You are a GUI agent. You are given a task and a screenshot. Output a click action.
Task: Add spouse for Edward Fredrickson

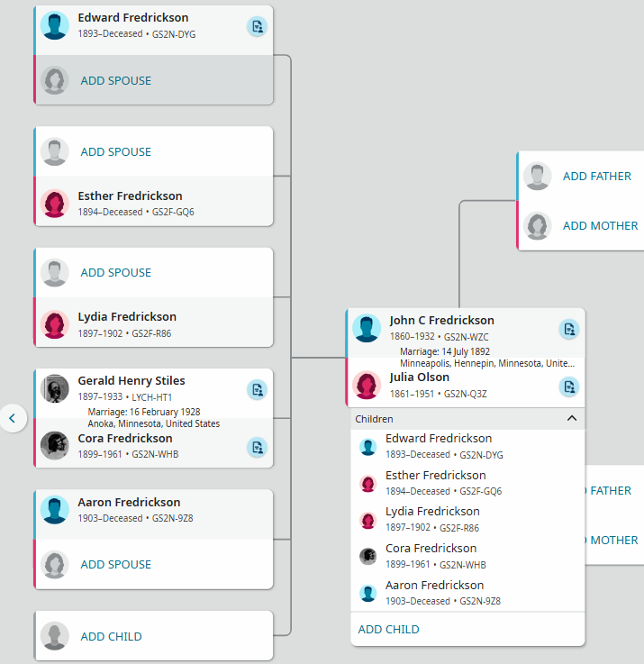(x=115, y=80)
